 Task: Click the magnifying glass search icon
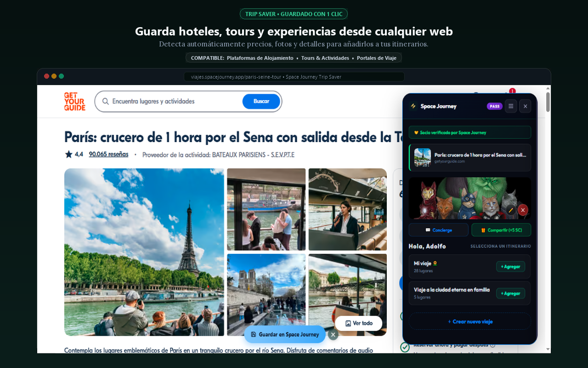[106, 101]
